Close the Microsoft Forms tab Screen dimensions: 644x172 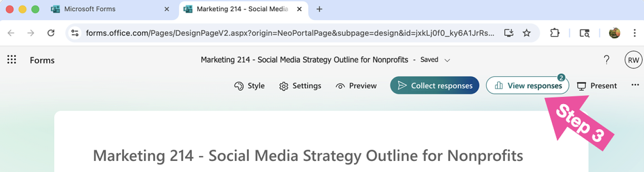pos(167,9)
